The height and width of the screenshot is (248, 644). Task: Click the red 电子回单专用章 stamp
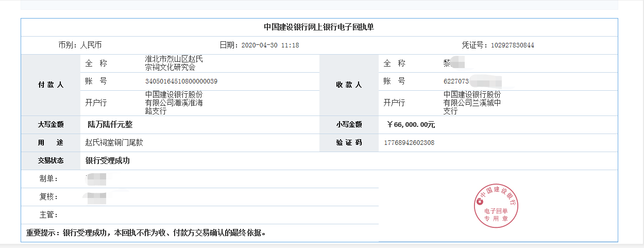pyautogui.click(x=495, y=205)
